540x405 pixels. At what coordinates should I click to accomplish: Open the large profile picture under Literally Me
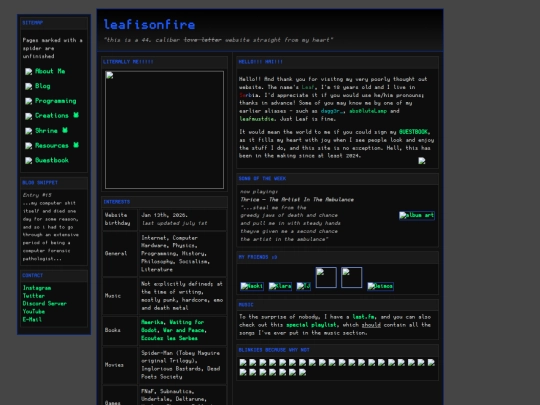point(164,130)
